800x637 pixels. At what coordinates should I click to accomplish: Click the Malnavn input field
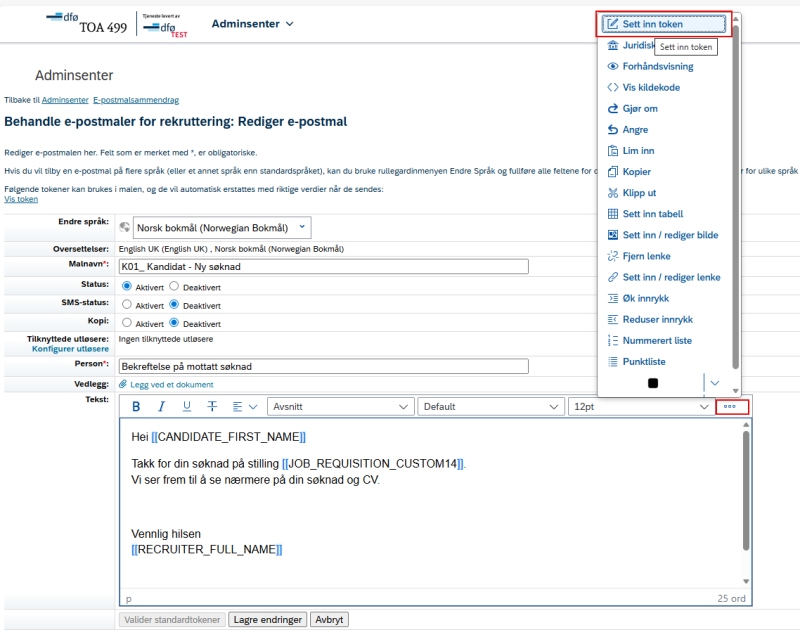(x=323, y=266)
